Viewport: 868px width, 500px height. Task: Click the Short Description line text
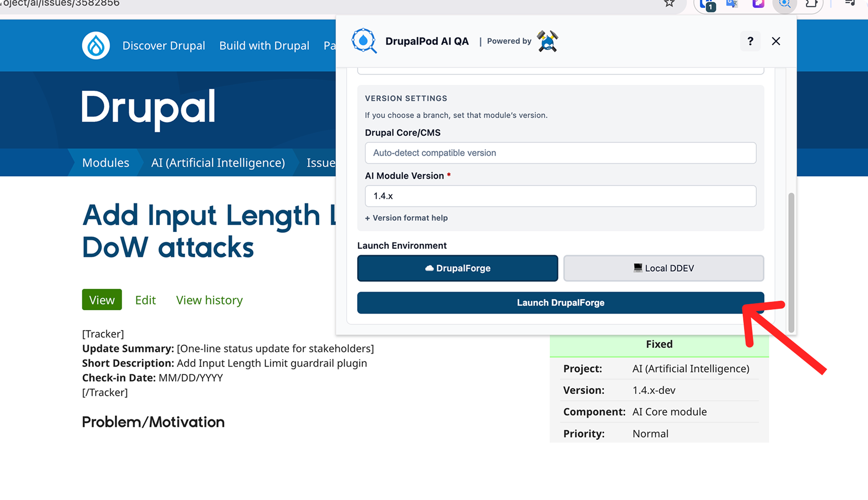[x=225, y=363]
